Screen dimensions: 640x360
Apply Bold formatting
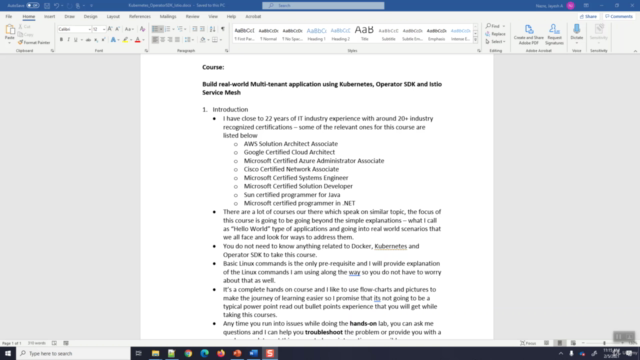pyautogui.click(x=61, y=40)
